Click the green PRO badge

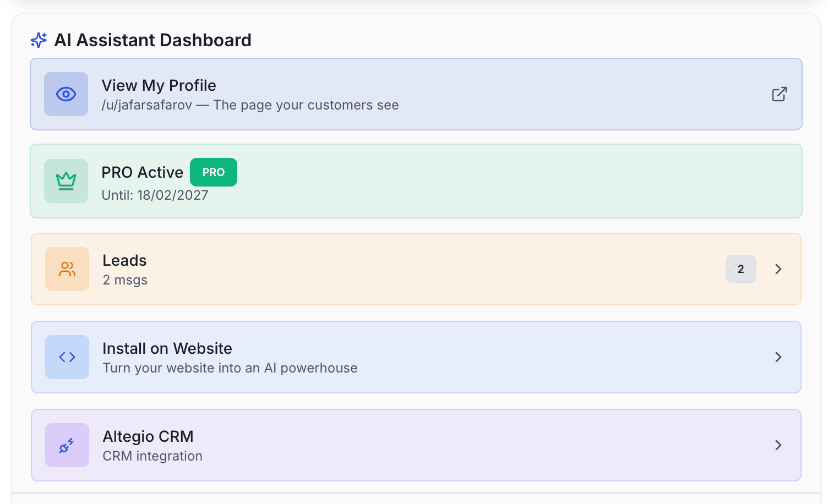(214, 172)
